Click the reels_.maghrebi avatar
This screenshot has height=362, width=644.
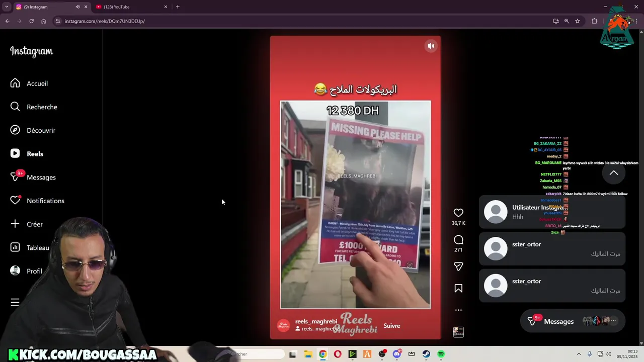click(284, 325)
